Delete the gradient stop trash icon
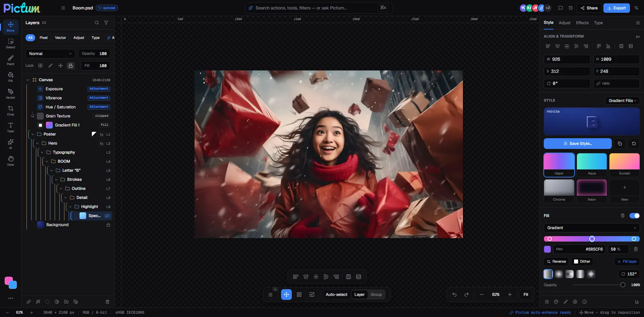644x317 pixels. pyautogui.click(x=636, y=249)
